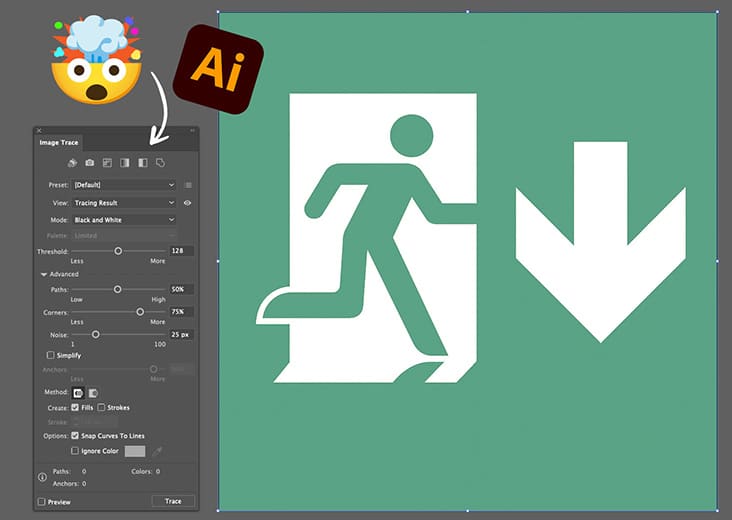Click the white down arrow in artwork
Screen dimensions: 732x520
(x=601, y=242)
